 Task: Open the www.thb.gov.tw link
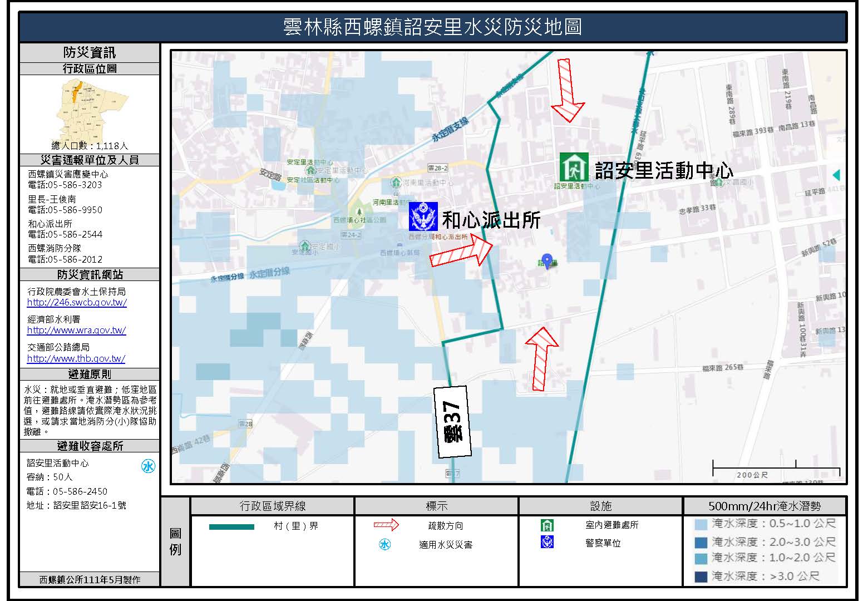76,358
